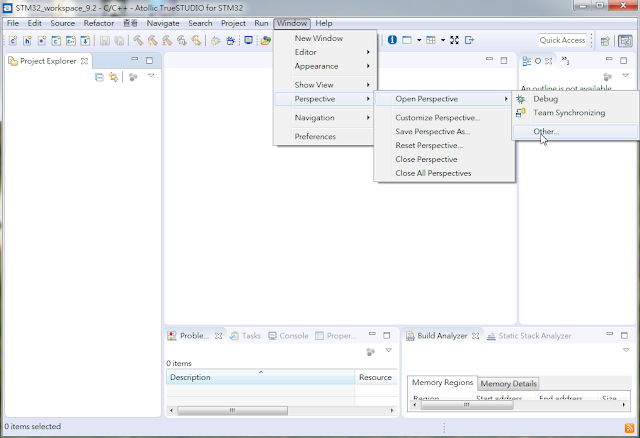
Task: Select Other... in Open Perspective submenu
Action: click(576, 131)
